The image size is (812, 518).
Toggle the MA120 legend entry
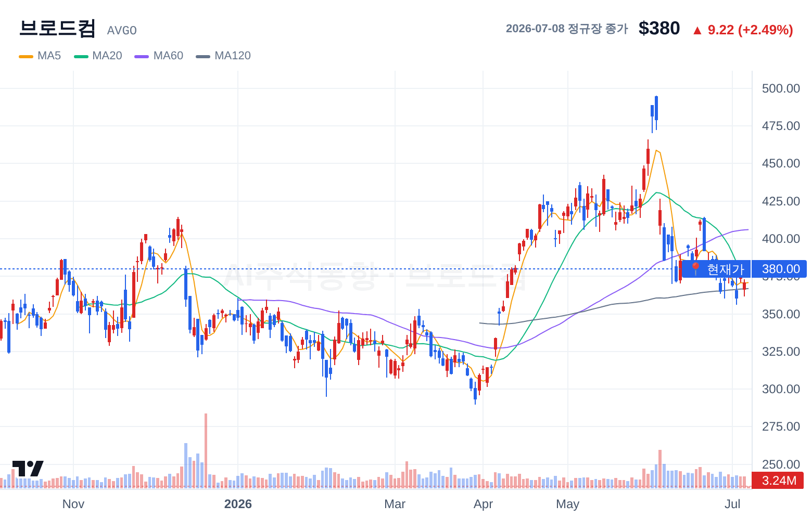click(223, 56)
